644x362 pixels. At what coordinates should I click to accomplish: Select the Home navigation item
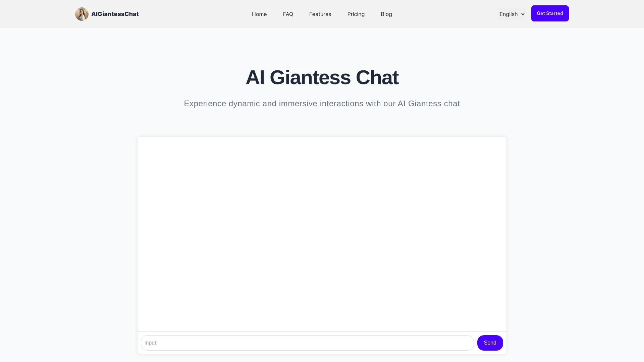[x=259, y=14]
